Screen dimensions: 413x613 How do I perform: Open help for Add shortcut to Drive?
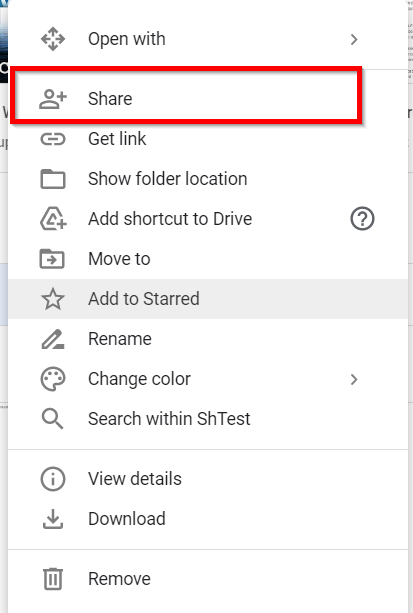coord(362,219)
